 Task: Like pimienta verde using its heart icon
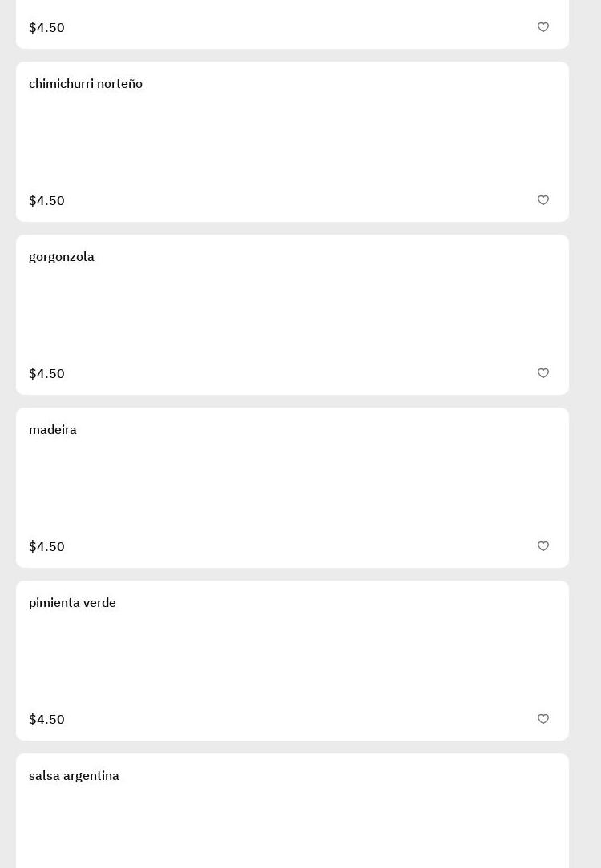[x=543, y=719]
